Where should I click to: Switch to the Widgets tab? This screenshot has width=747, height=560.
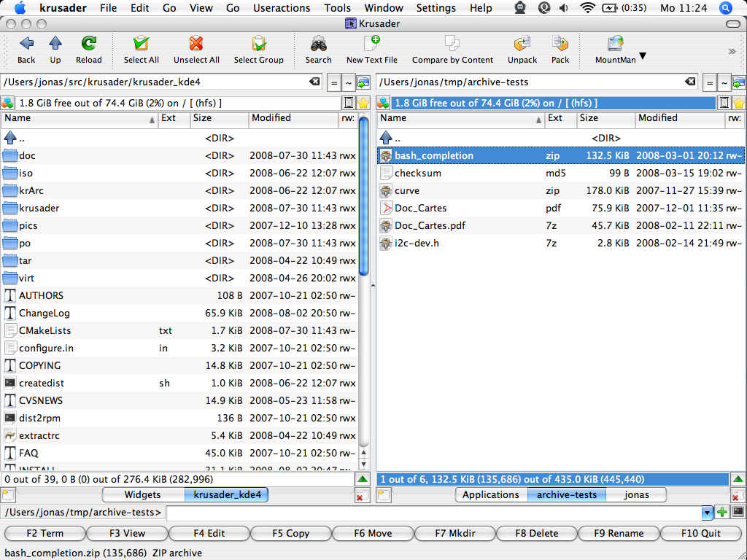(x=142, y=495)
